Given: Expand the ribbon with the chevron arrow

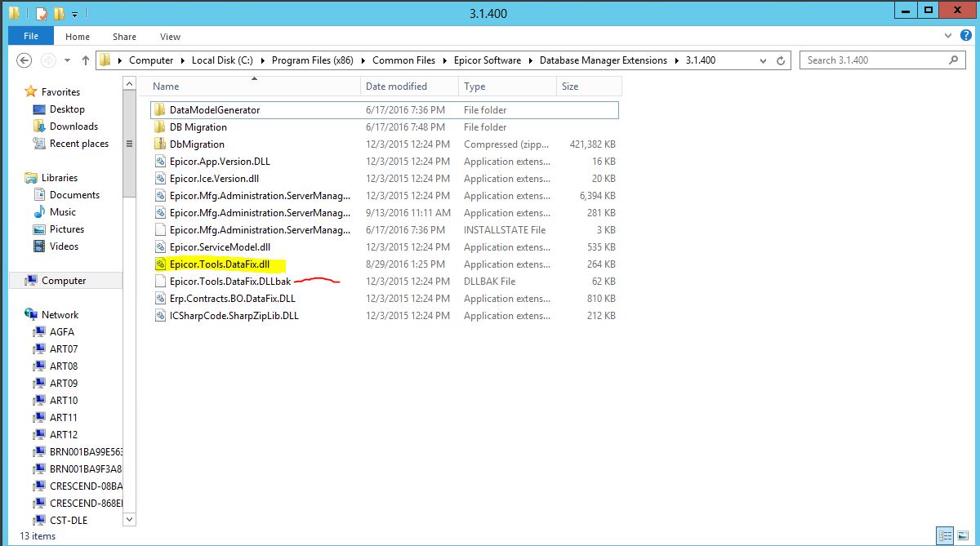Looking at the screenshot, I should 947,37.
